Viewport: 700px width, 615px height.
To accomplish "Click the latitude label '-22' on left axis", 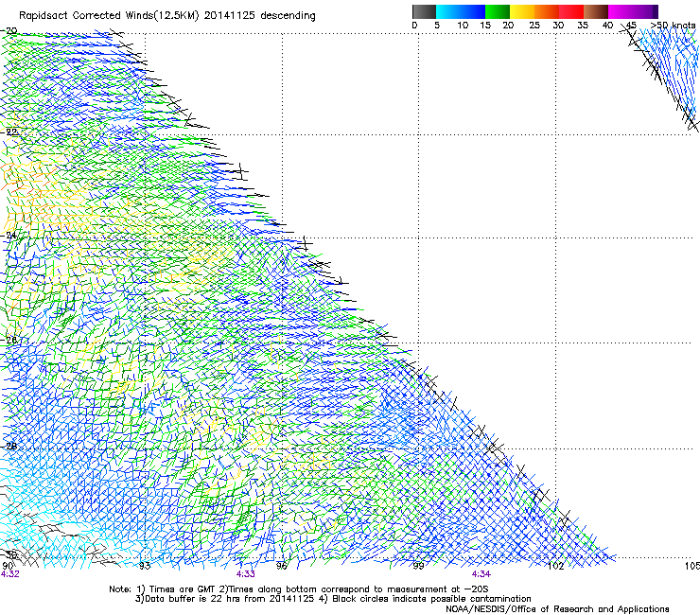I will pos(9,132).
